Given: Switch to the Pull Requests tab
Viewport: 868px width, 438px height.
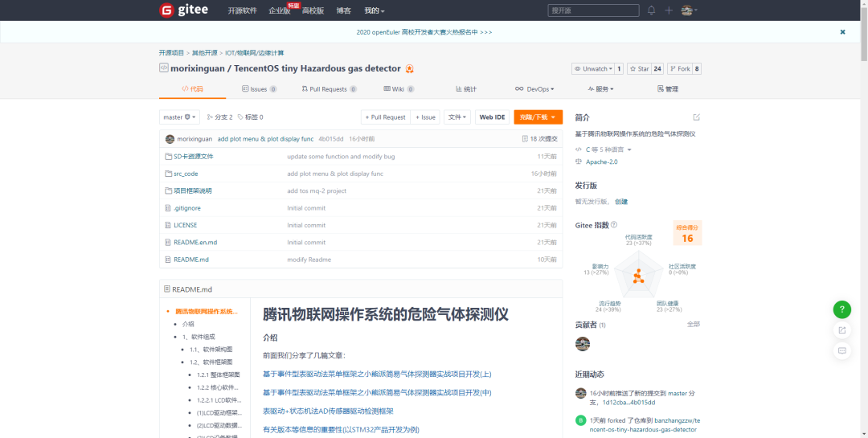Looking at the screenshot, I should (x=329, y=89).
